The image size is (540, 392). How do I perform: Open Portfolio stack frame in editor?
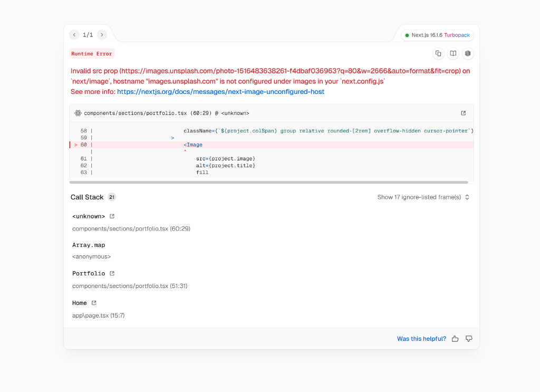112,273
